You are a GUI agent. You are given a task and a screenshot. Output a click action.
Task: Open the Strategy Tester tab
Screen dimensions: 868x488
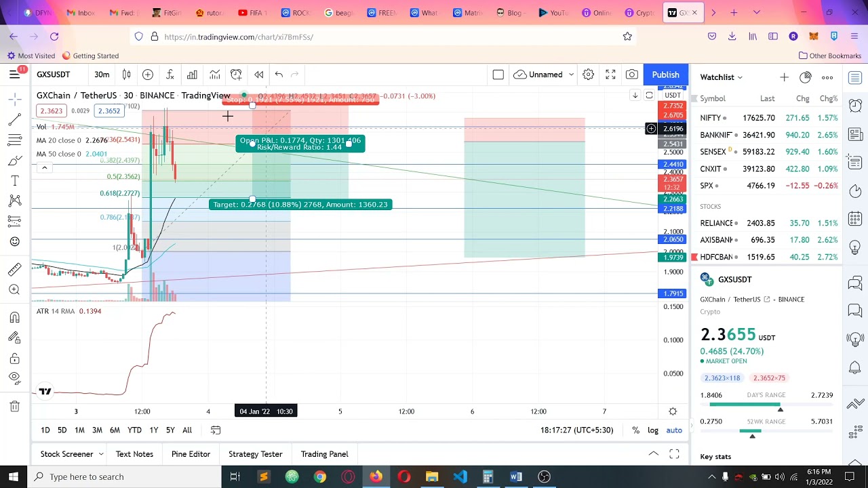tap(256, 454)
